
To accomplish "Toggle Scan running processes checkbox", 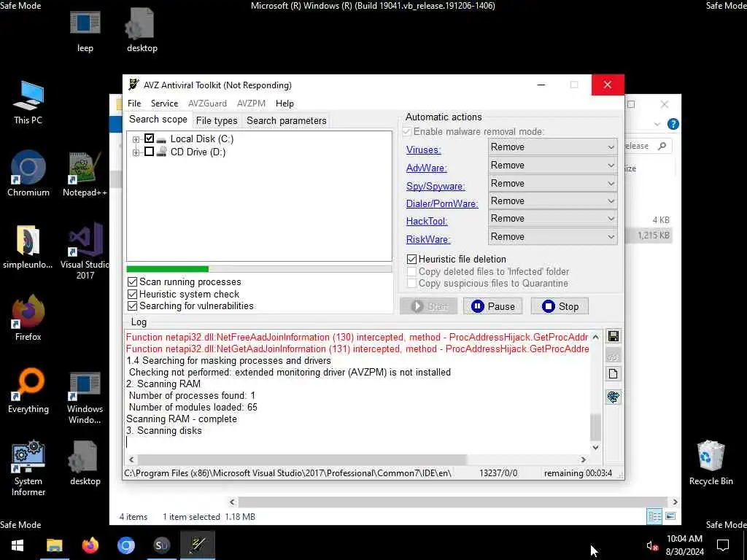I will coord(133,282).
